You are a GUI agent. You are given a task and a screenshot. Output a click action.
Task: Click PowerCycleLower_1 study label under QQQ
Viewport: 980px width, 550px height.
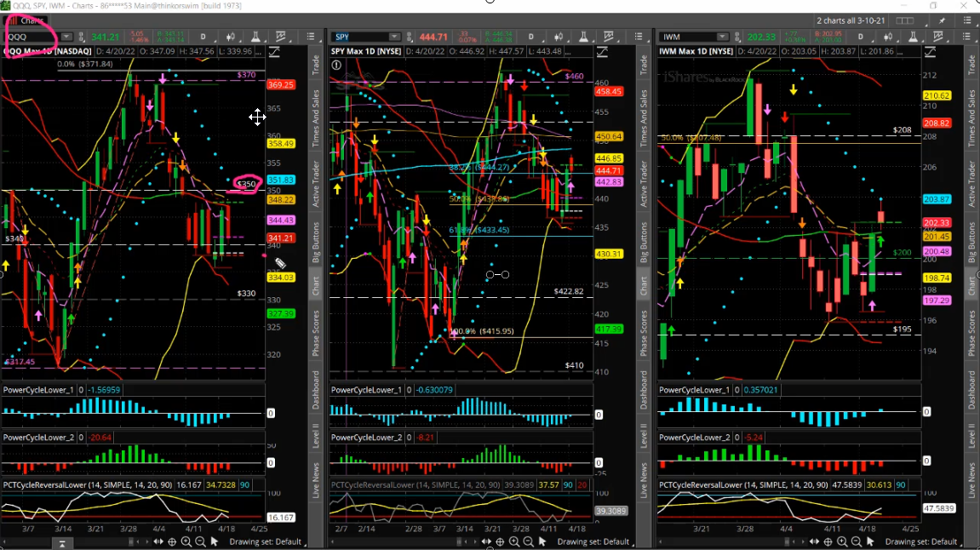point(38,390)
